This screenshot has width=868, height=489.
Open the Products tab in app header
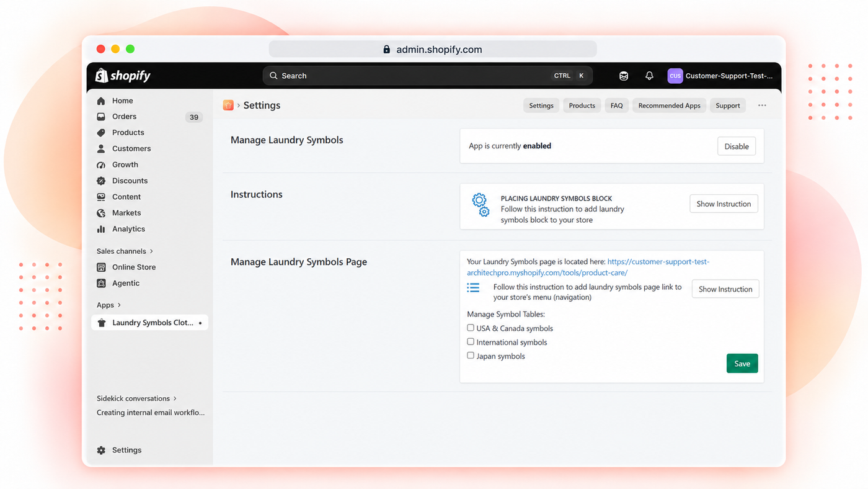[582, 105]
